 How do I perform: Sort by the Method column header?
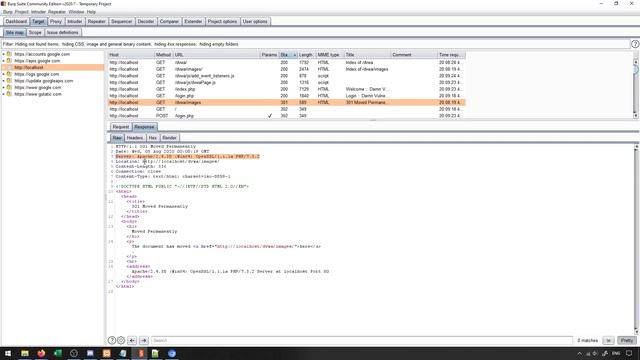pyautogui.click(x=163, y=55)
